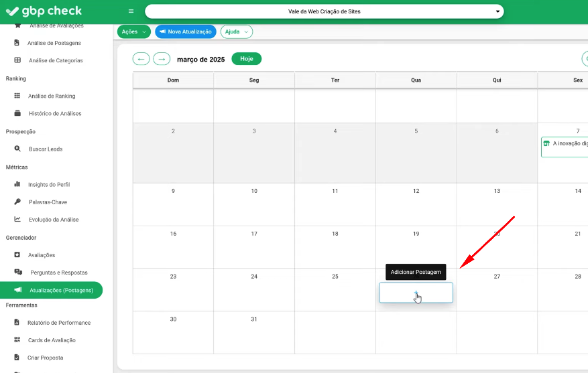Open Análise de Postagens
Screen dimensions: 588x373
tap(54, 43)
